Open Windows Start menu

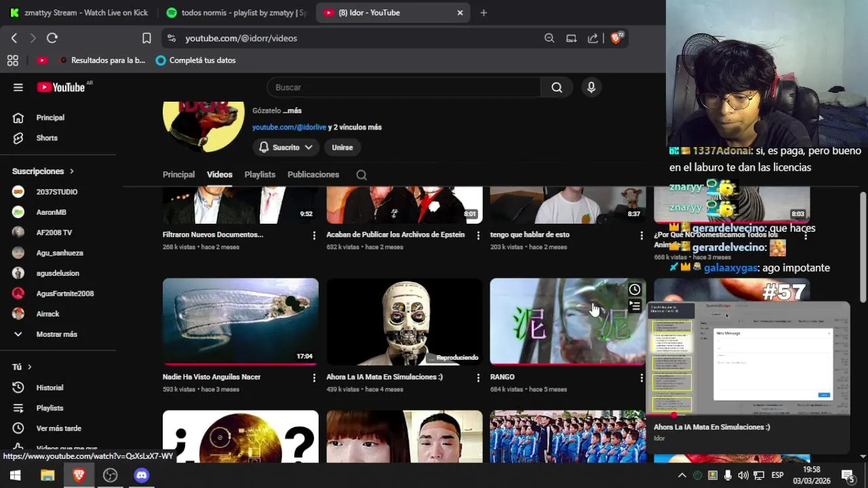(x=15, y=475)
